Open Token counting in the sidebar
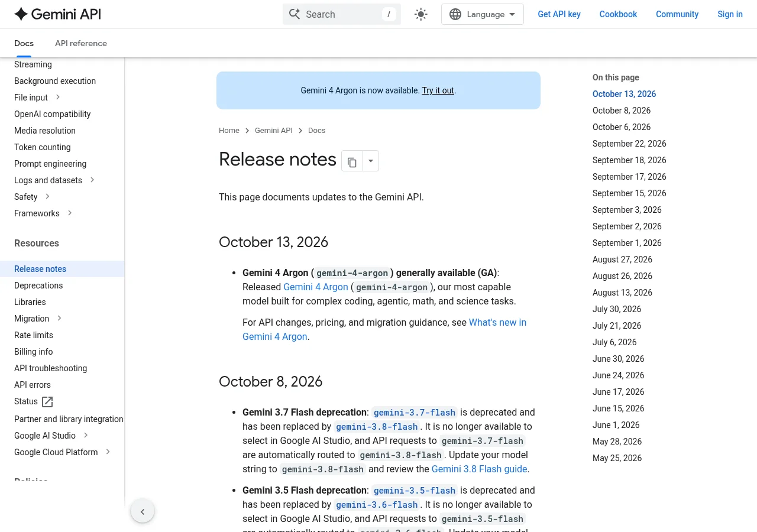 43,147
